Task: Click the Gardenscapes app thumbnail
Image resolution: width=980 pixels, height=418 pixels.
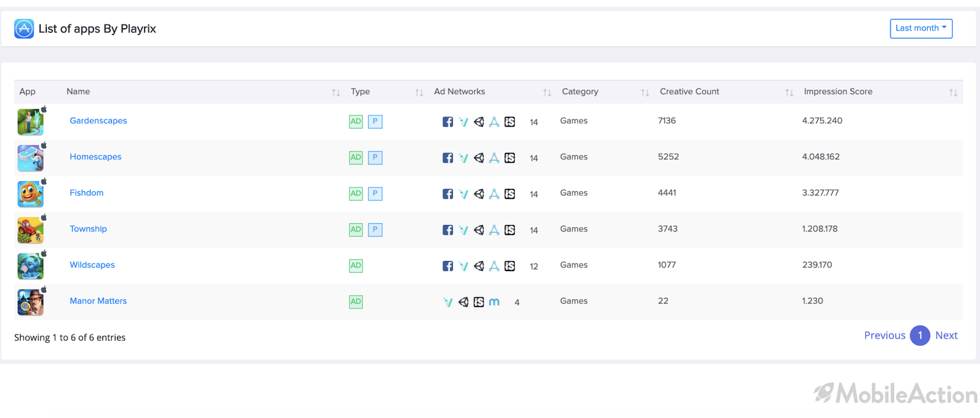Action: click(31, 123)
